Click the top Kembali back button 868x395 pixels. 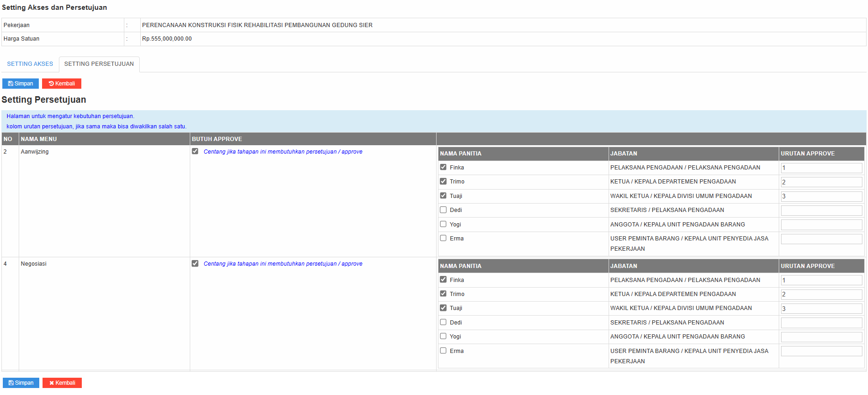[62, 84]
